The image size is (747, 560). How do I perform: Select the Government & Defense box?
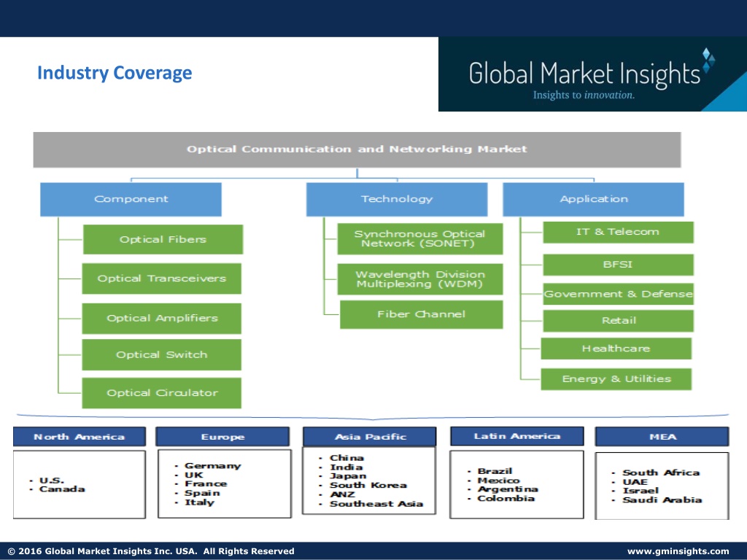619,294
